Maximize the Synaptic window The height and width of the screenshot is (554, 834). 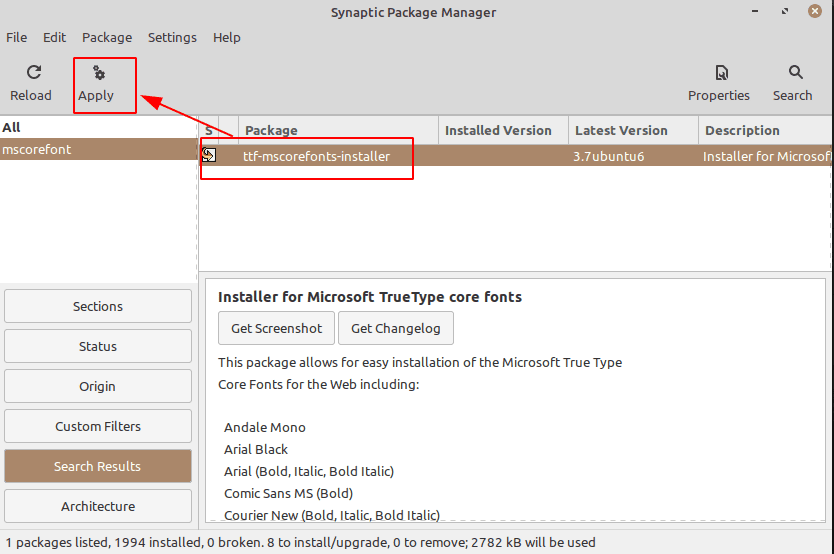coord(785,11)
